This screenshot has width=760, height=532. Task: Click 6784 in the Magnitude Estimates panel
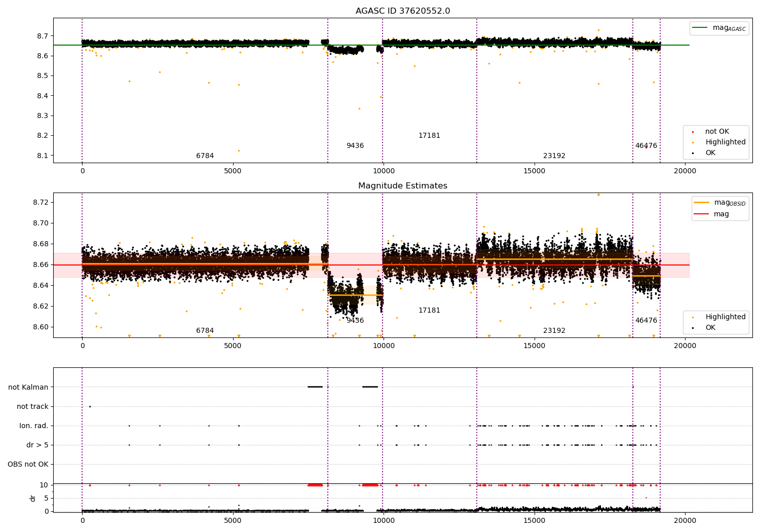205,331
